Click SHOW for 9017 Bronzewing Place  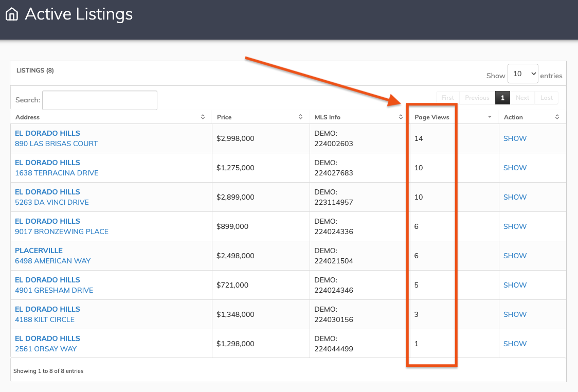tap(515, 226)
